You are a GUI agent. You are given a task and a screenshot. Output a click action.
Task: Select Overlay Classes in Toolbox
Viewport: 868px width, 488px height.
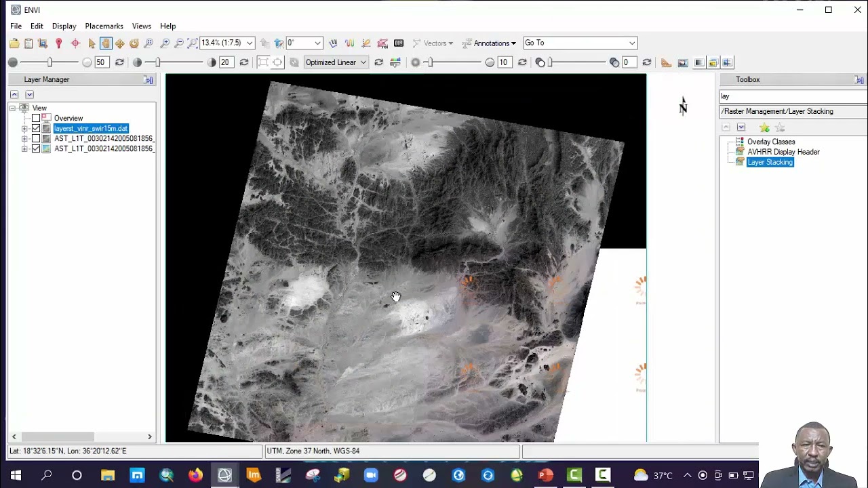tap(771, 142)
